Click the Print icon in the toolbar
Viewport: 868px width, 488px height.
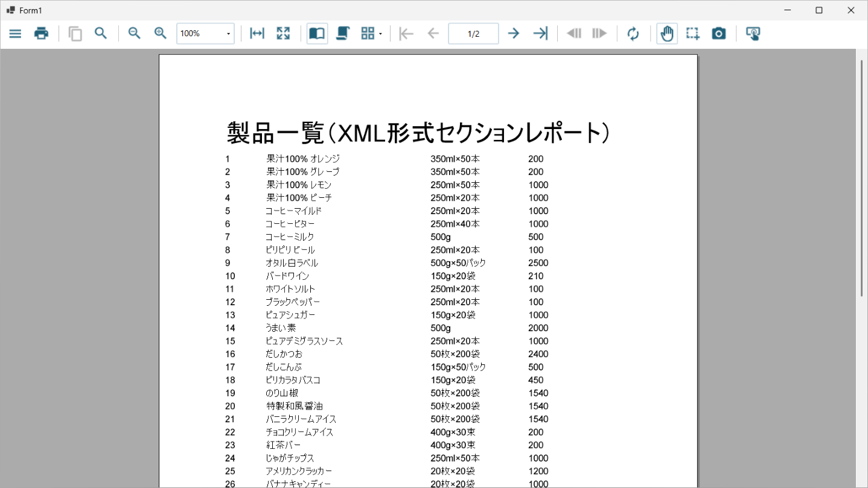(41, 34)
